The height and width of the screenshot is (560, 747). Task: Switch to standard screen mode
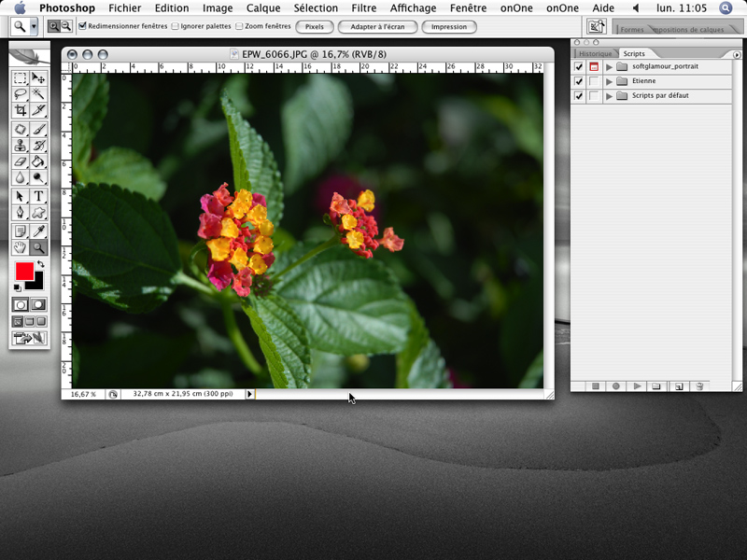[18, 322]
